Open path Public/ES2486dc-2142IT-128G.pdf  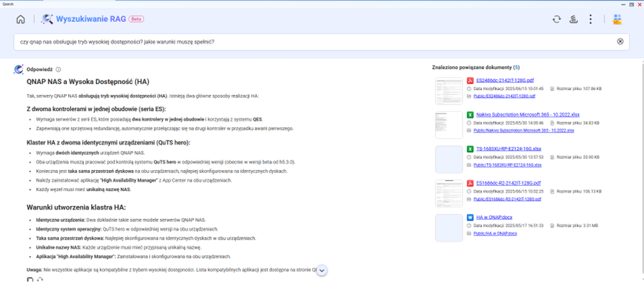tap(504, 96)
